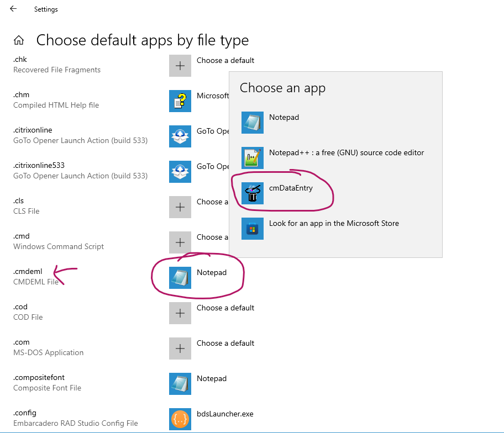Screen dimensions: 504x433
Task: Click the plus icon for .cls file type
Action: (180, 207)
